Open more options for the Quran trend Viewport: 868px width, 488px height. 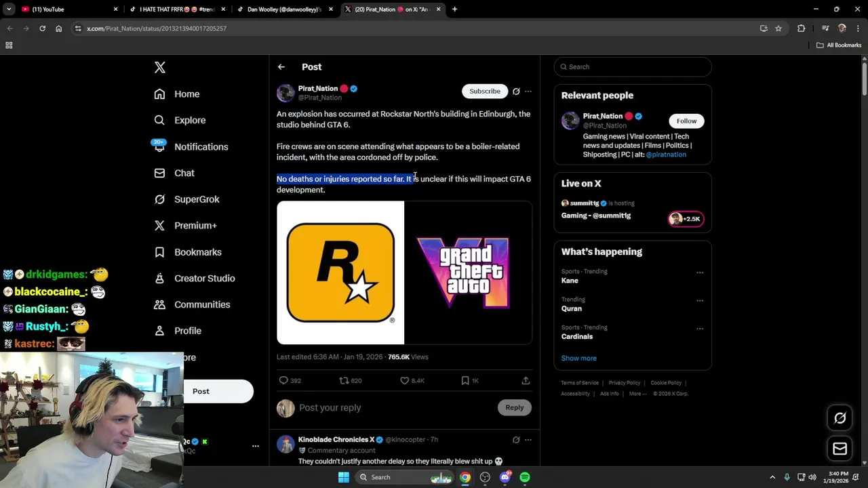pos(700,300)
